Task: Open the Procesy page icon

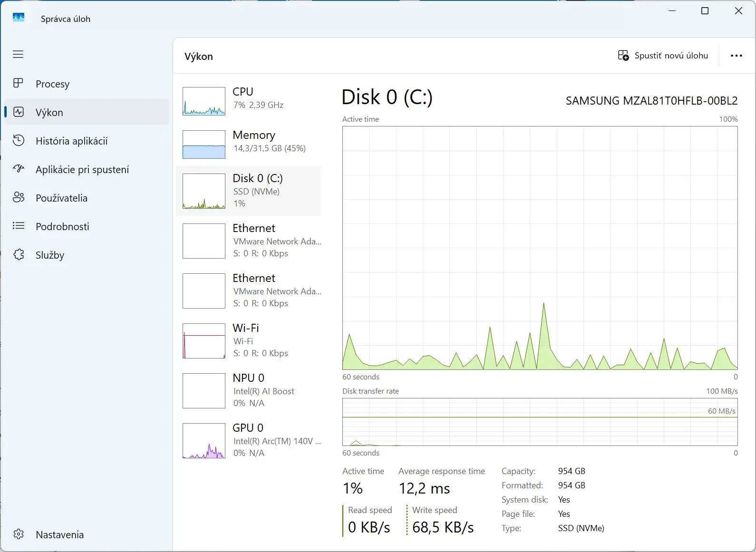Action: (x=18, y=83)
